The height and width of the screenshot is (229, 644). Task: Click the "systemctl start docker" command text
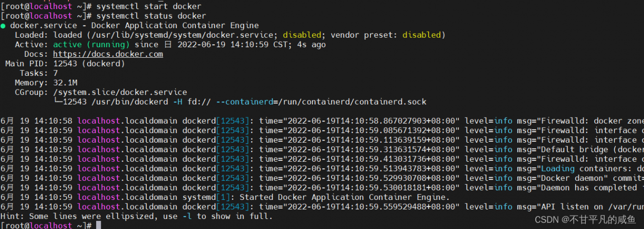(148, 7)
